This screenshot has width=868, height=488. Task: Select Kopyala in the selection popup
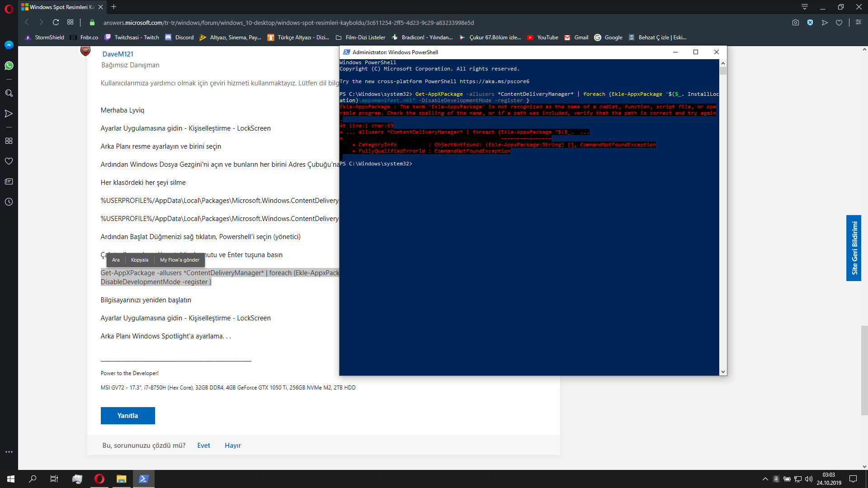coord(139,260)
